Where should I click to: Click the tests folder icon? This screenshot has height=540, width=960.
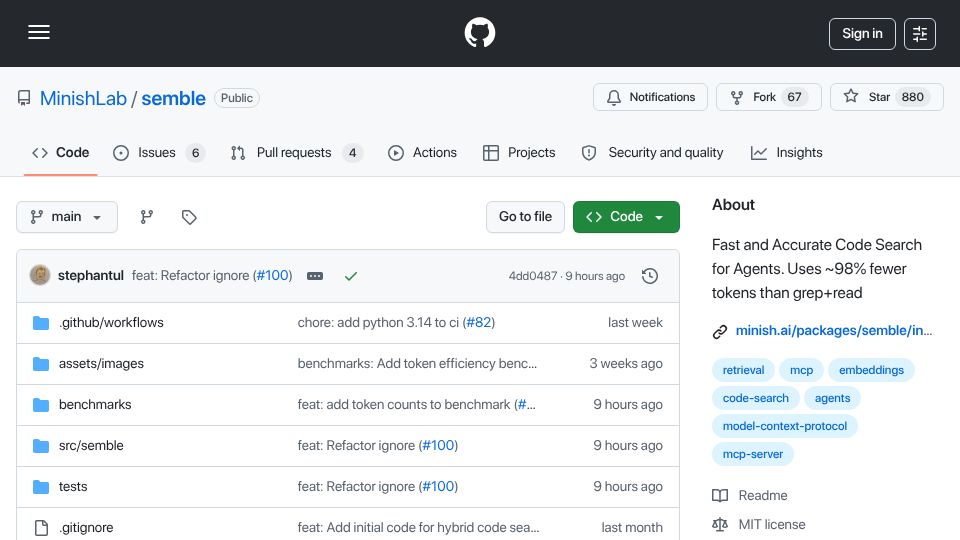click(41, 487)
